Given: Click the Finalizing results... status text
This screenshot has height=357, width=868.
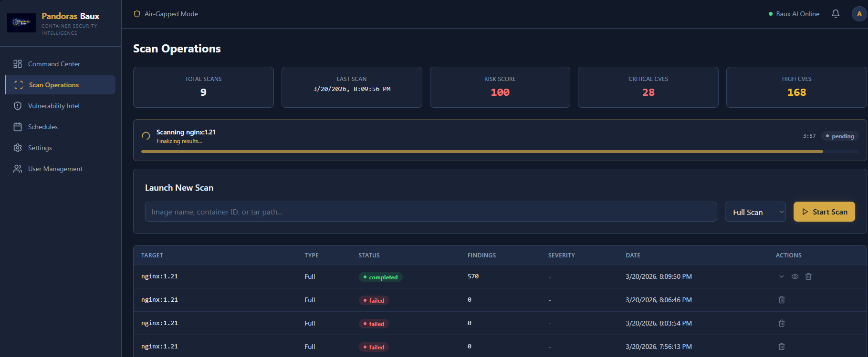Looking at the screenshot, I should point(179,141).
